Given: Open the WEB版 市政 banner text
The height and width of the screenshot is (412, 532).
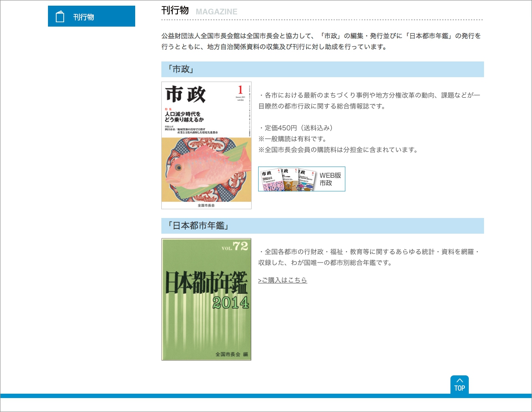Looking at the screenshot, I should (330, 179).
